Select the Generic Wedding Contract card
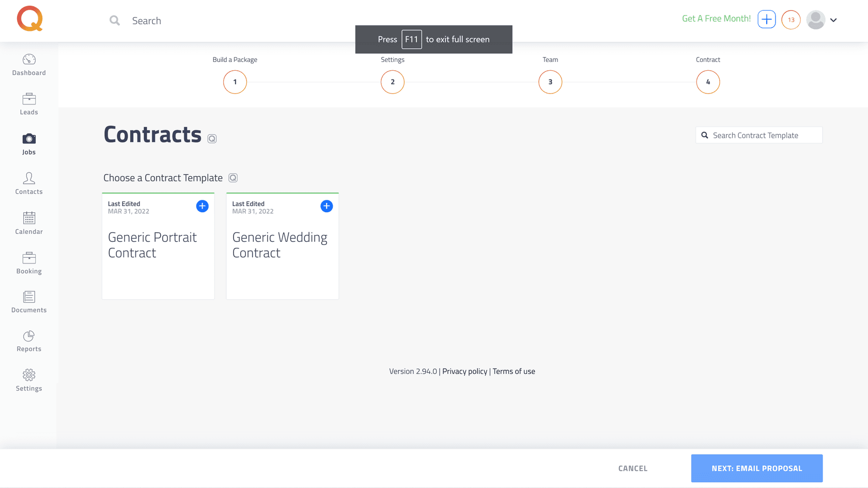Viewport: 868px width, 488px height. [283, 246]
